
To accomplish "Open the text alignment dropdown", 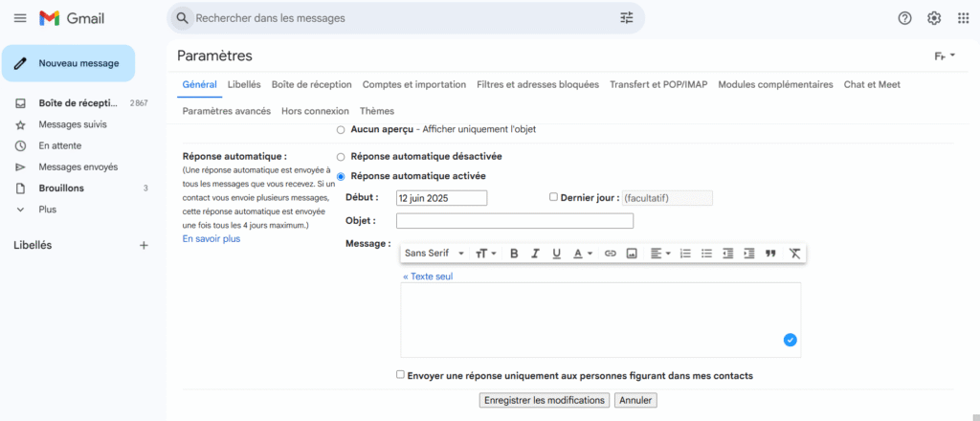I will [660, 254].
